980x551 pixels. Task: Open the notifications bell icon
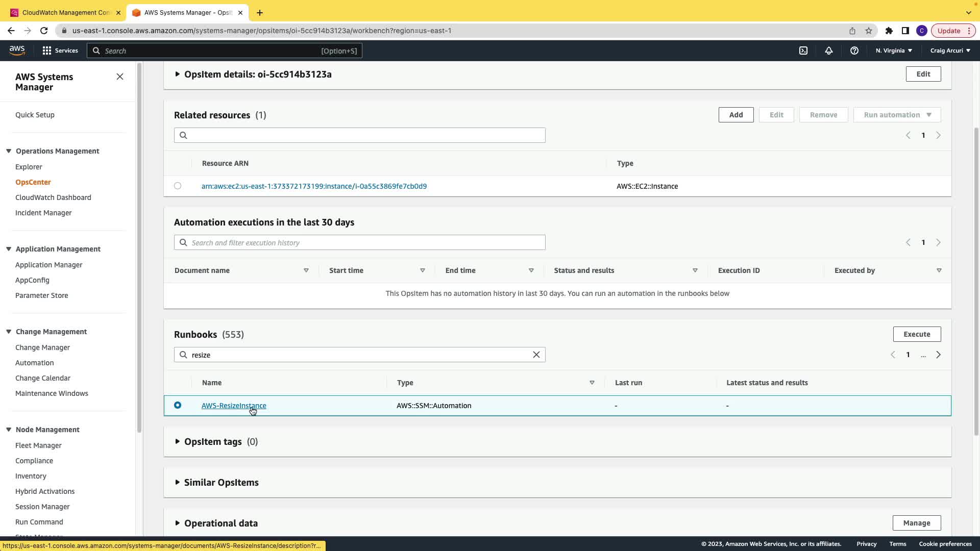(x=829, y=51)
